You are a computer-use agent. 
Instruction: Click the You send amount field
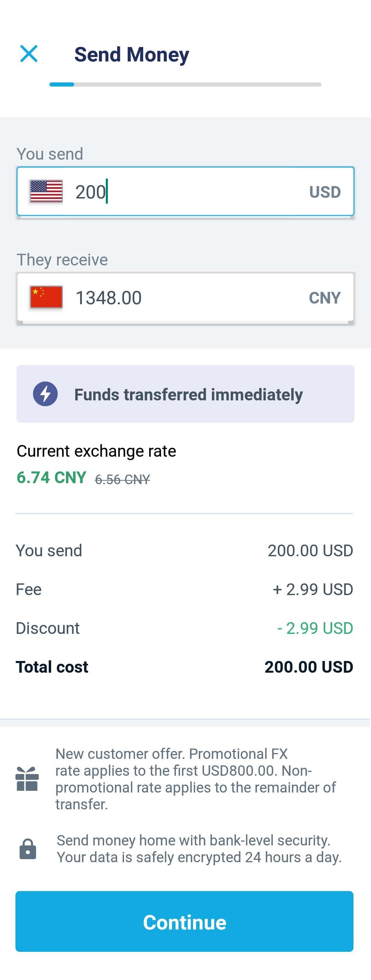click(x=185, y=191)
